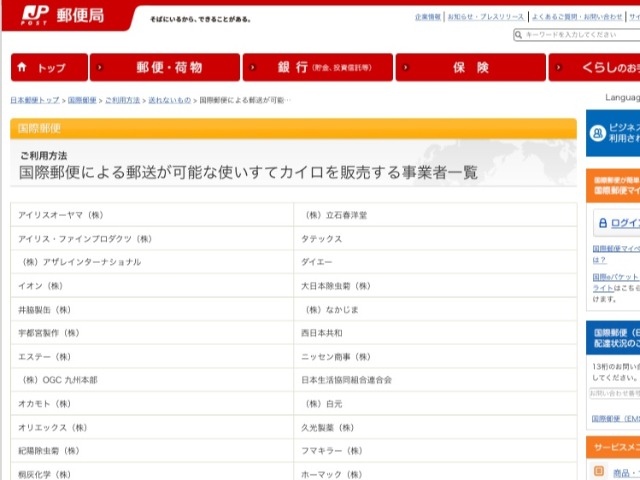Click 国際eパケット sidebar link
The width and height of the screenshot is (640, 480).
click(x=616, y=277)
